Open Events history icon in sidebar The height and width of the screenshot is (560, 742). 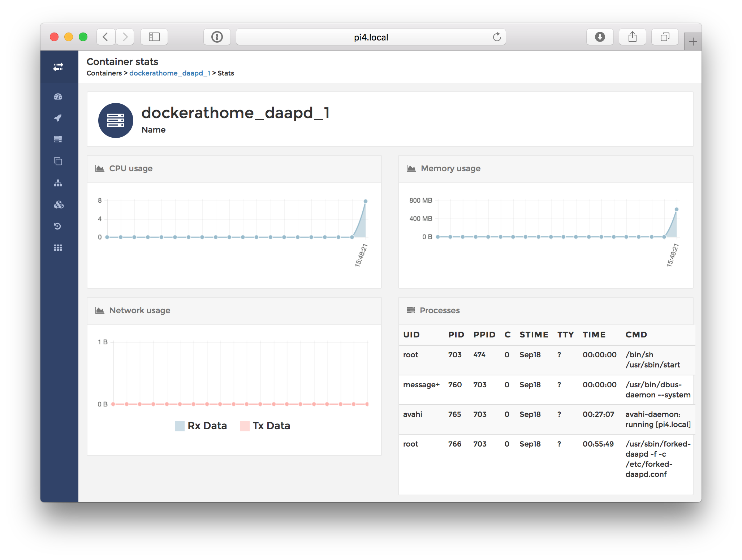tap(58, 227)
